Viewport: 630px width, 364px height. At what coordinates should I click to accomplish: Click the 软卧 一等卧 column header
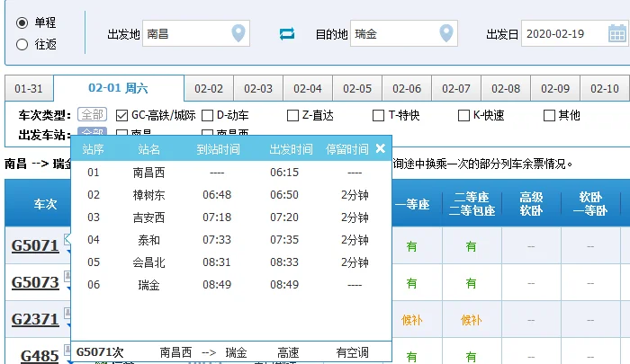[x=590, y=204]
